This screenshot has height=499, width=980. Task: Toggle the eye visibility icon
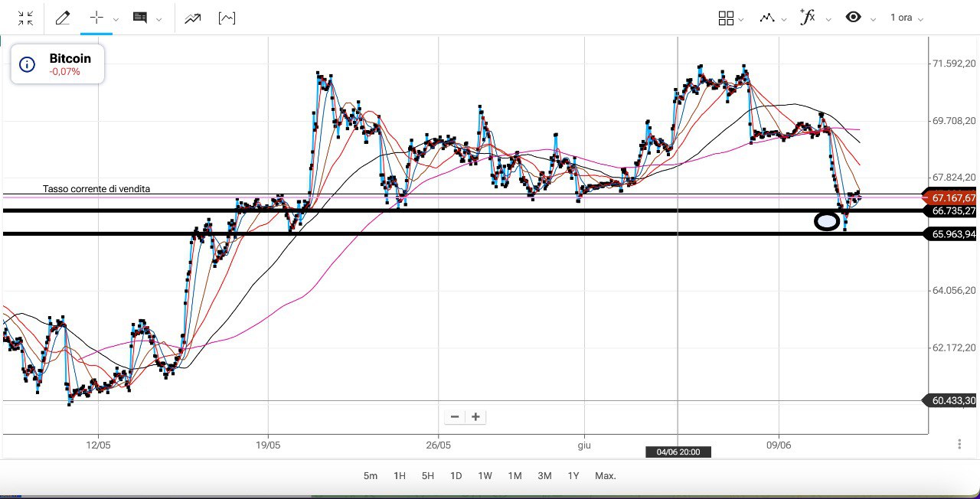pos(853,18)
